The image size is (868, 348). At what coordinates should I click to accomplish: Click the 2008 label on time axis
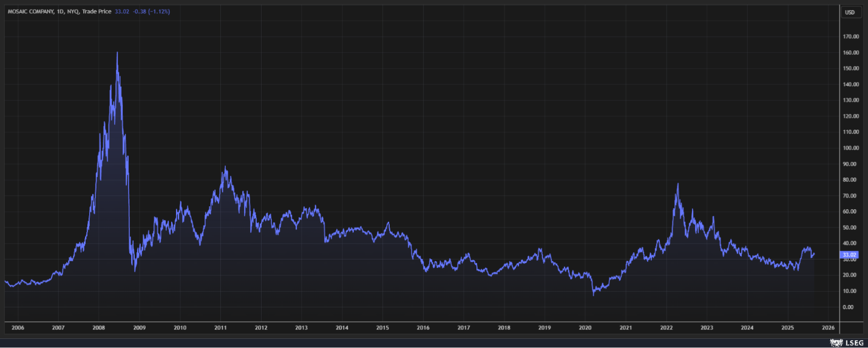pos(99,327)
